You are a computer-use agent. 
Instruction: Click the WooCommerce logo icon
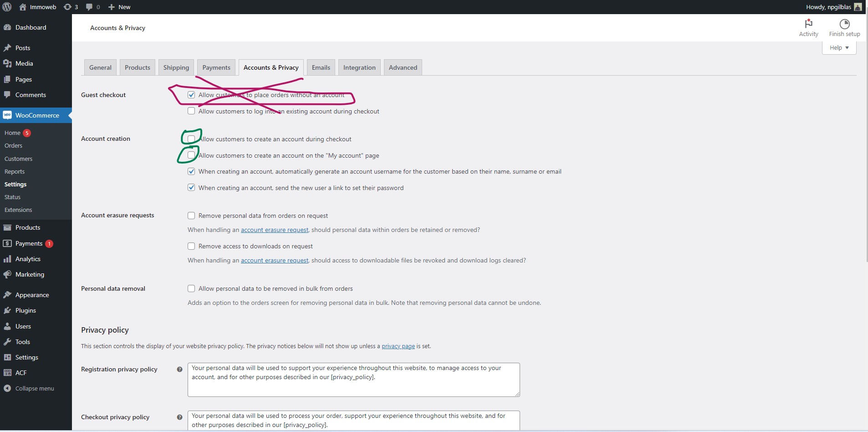click(x=7, y=115)
